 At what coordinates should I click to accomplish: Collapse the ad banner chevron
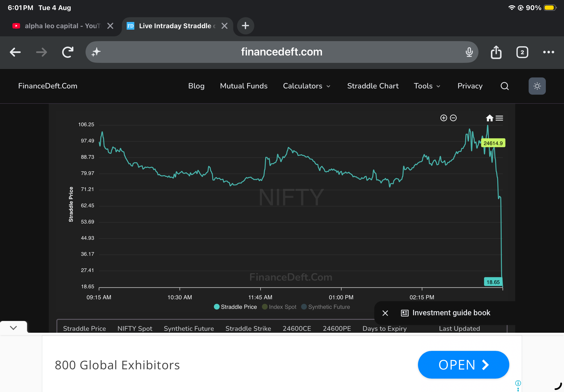[14, 327]
